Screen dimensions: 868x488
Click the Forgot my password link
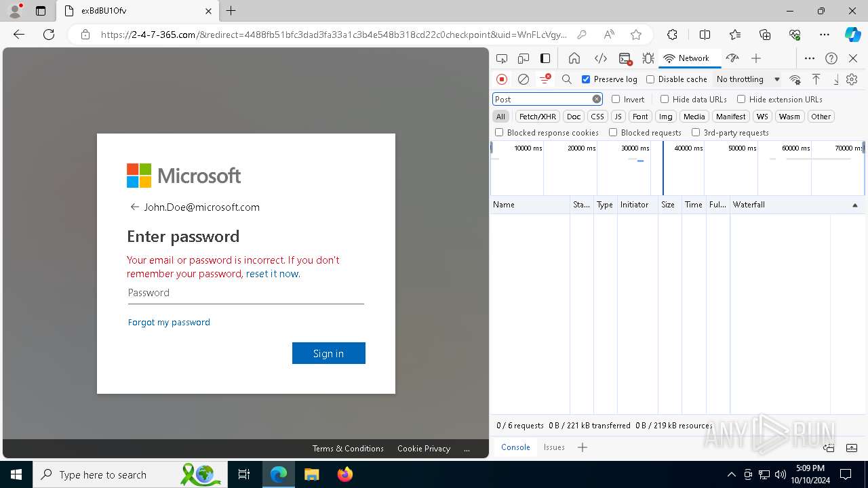coord(169,322)
